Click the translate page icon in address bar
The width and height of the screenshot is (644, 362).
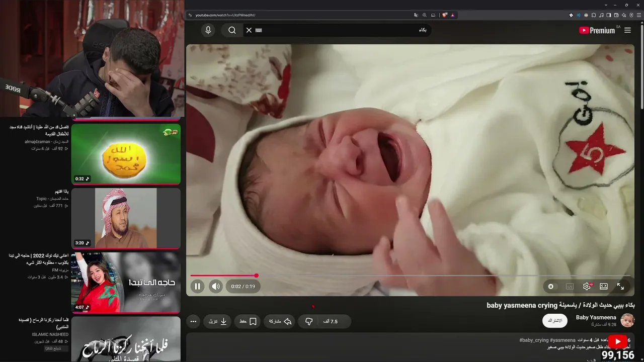416,15
